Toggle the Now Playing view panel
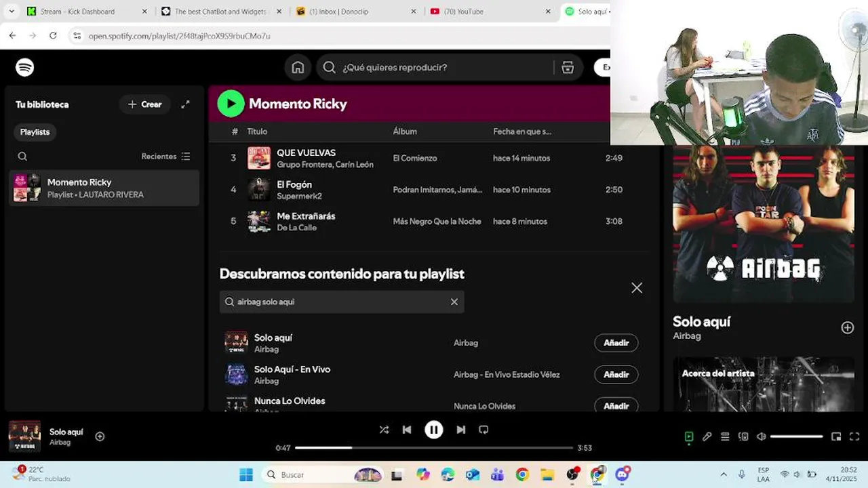 (689, 436)
